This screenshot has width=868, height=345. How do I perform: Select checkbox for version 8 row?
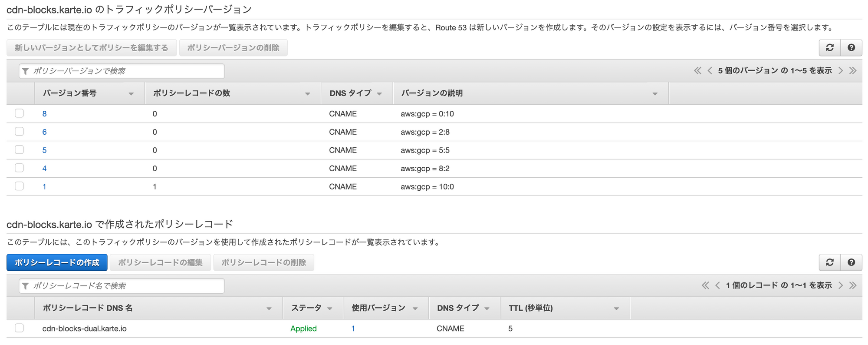pos(19,113)
